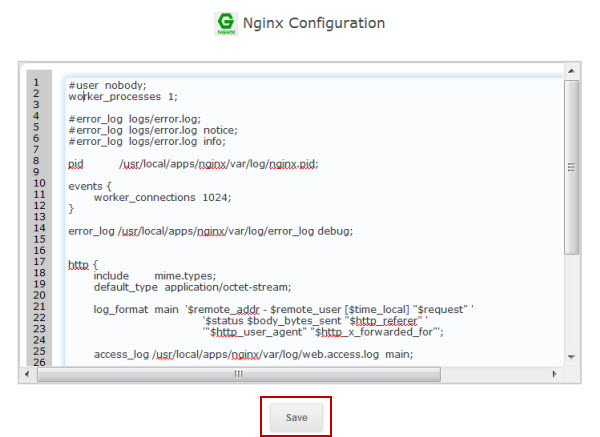
Task: Click the 'include mime.types;' line
Action: point(155,276)
